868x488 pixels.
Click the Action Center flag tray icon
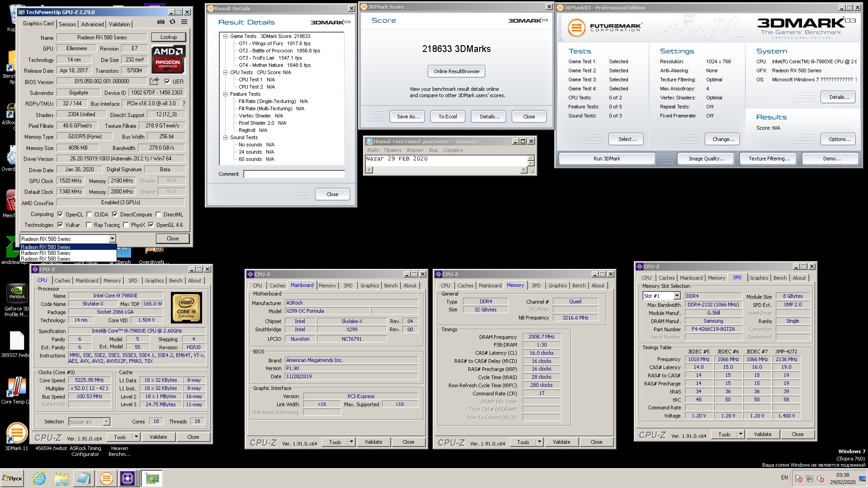pyautogui.click(x=799, y=479)
